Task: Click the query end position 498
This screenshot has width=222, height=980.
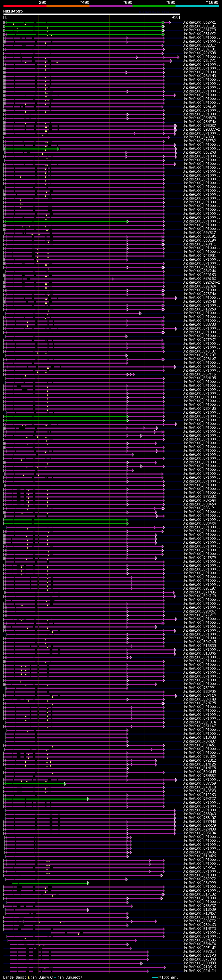Action: [x=175, y=17]
